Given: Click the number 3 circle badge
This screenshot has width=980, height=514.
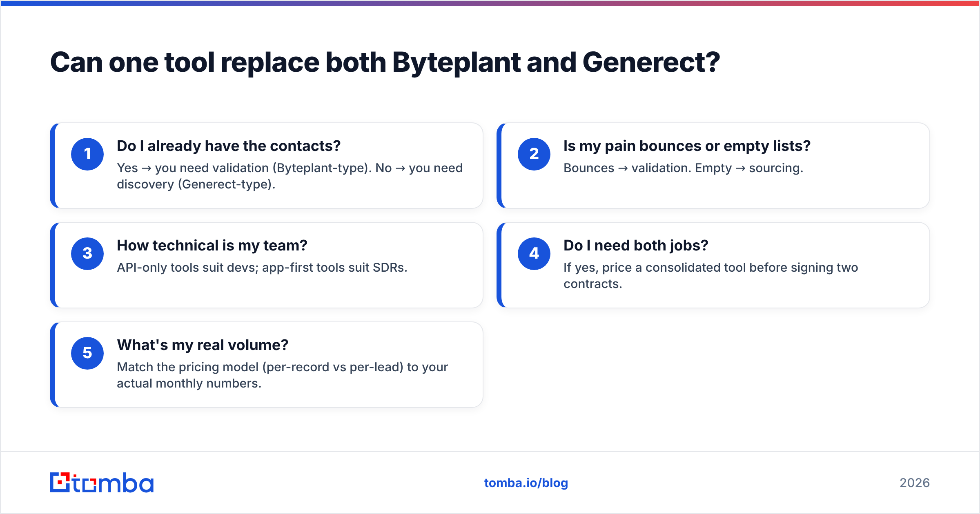Looking at the screenshot, I should (x=87, y=254).
